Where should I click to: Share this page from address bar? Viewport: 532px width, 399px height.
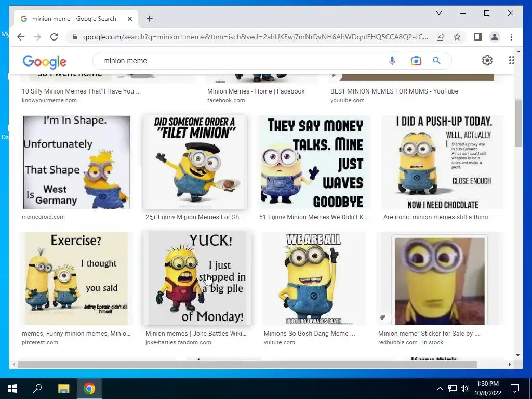click(441, 37)
